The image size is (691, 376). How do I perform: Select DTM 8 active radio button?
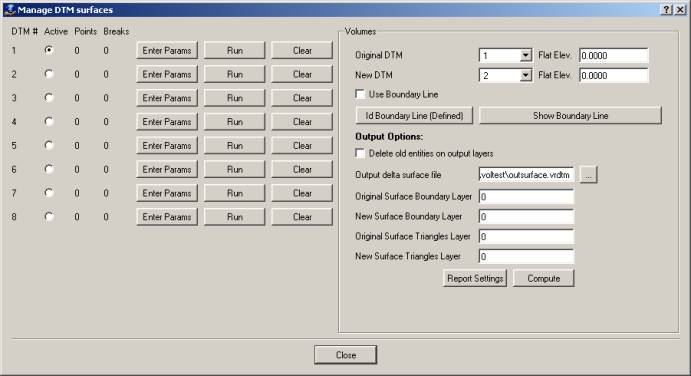[49, 216]
